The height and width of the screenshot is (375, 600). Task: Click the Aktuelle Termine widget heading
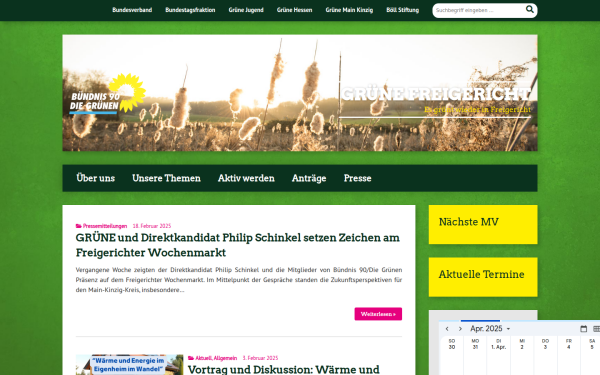481,274
